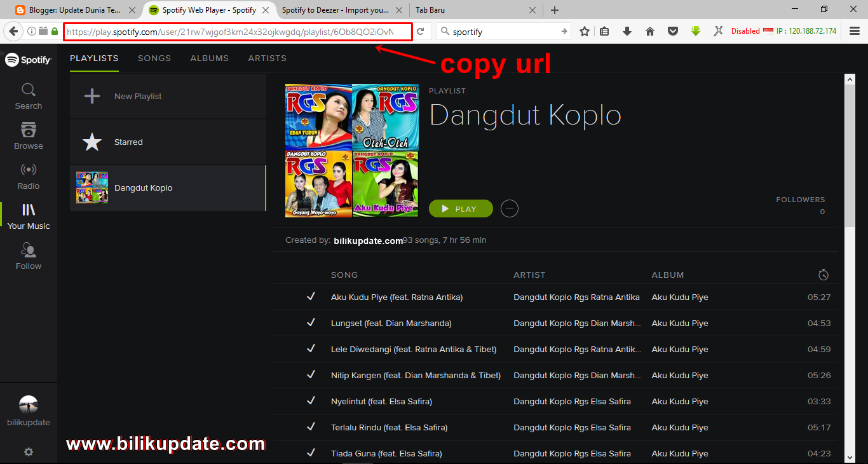Click the ARTIST column header
868x464 pixels.
[x=529, y=275]
